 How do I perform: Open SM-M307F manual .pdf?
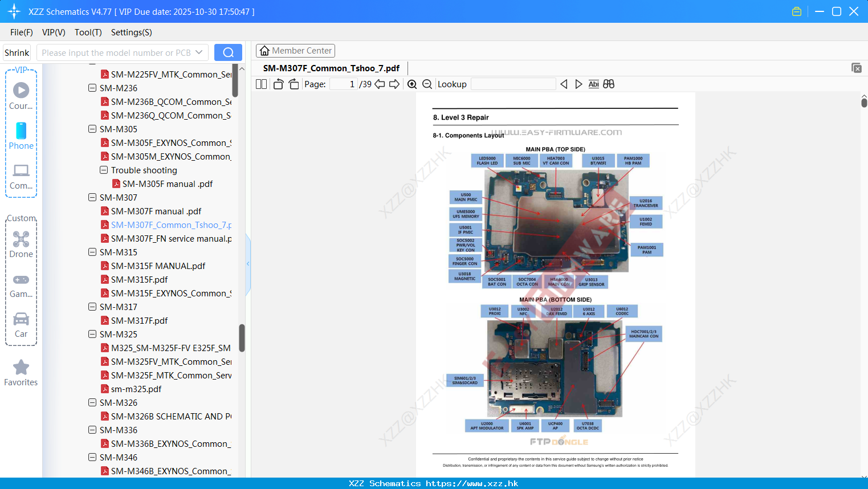(x=156, y=211)
